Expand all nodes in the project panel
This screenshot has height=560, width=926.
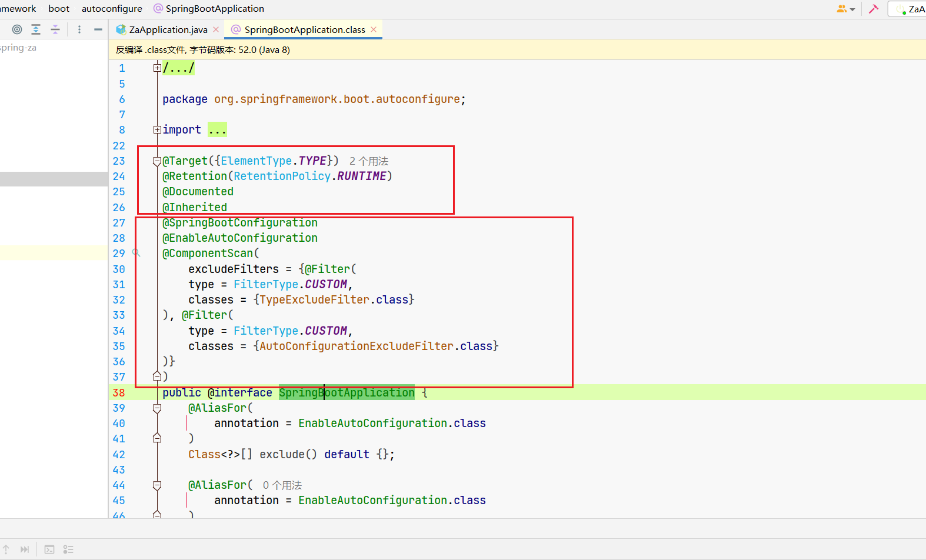click(36, 29)
